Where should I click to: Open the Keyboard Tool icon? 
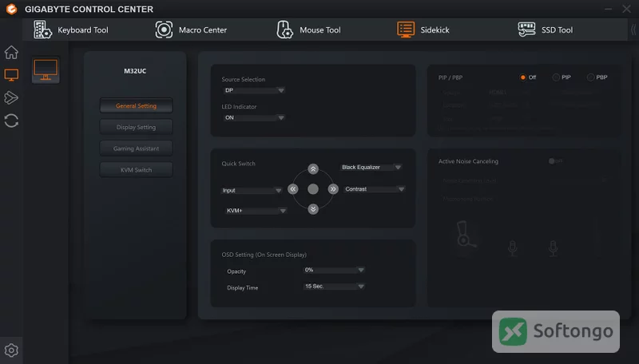pos(42,30)
